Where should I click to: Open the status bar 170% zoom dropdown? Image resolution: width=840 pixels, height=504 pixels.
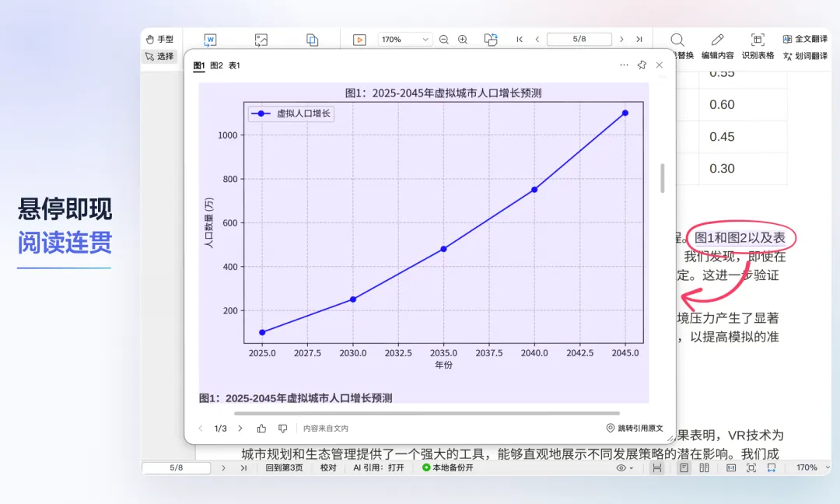click(x=813, y=467)
